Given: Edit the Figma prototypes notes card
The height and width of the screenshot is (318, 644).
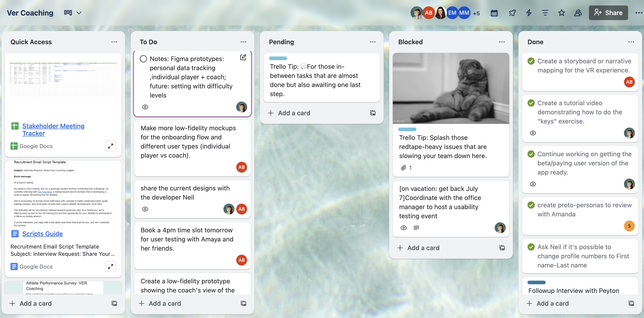Looking at the screenshot, I should (243, 58).
